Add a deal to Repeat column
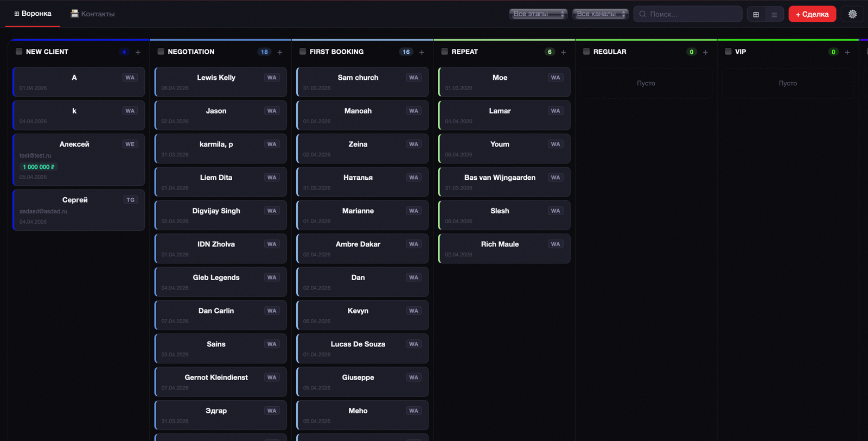 [564, 52]
